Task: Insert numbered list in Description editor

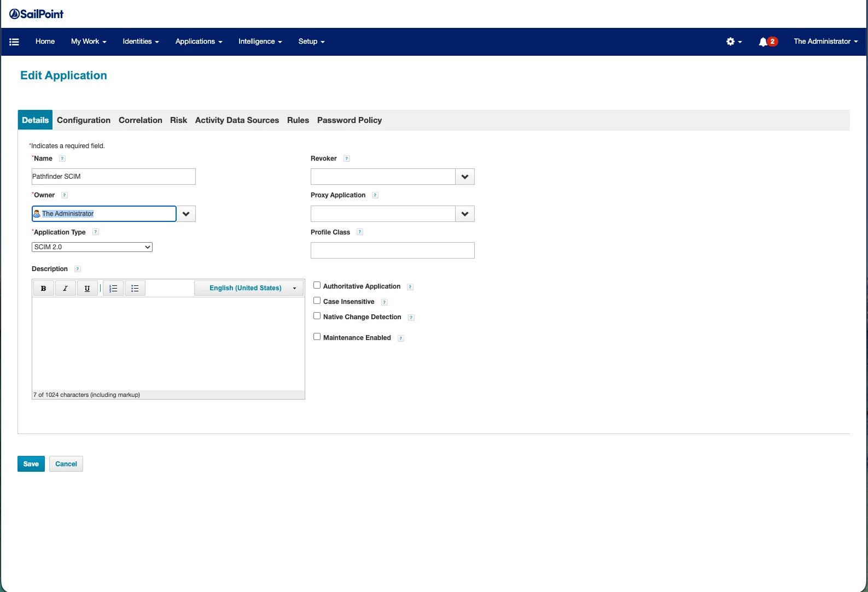Action: click(113, 288)
